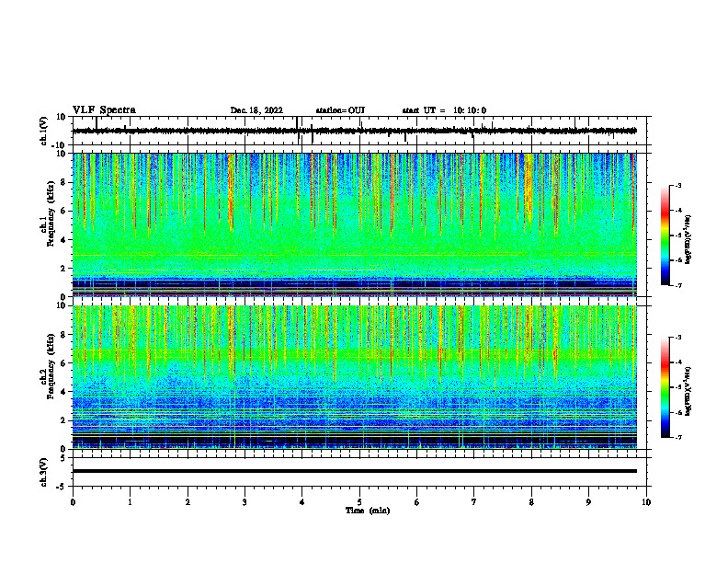Image resolution: width=728 pixels, height=563 pixels.
Task: Click the ch.2 spectrogram color scale bar
Action: point(665,387)
